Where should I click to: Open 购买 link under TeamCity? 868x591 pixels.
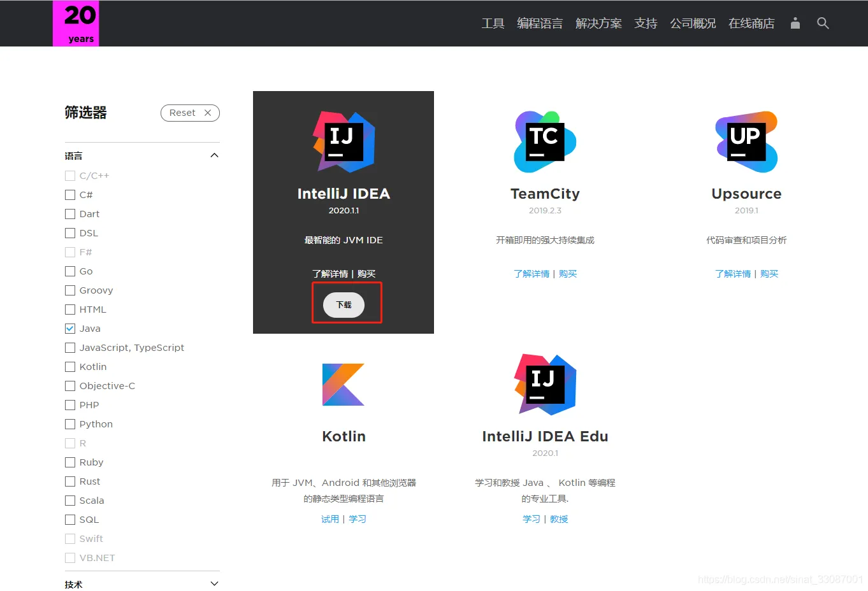[568, 274]
